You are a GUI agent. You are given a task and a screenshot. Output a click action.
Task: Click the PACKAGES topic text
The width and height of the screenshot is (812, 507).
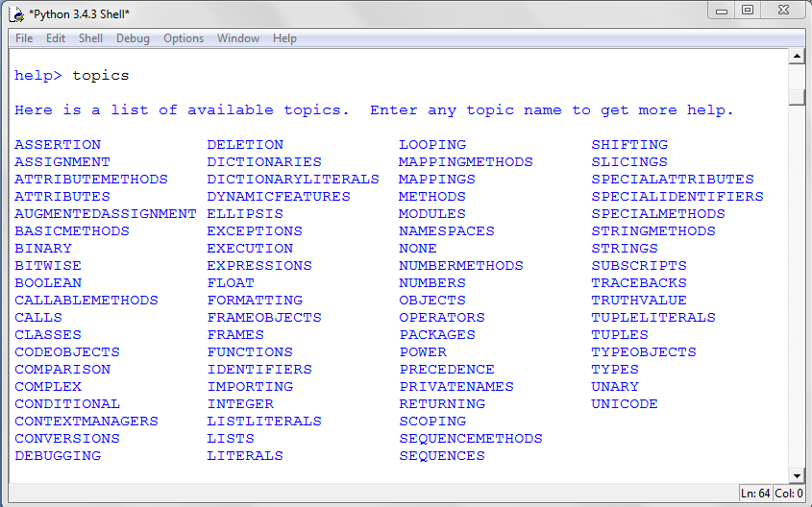click(437, 335)
